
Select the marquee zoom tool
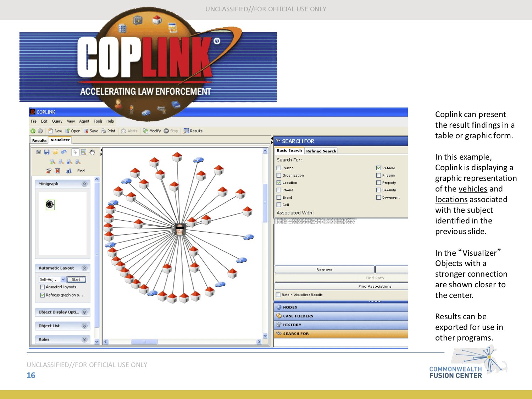point(84,152)
